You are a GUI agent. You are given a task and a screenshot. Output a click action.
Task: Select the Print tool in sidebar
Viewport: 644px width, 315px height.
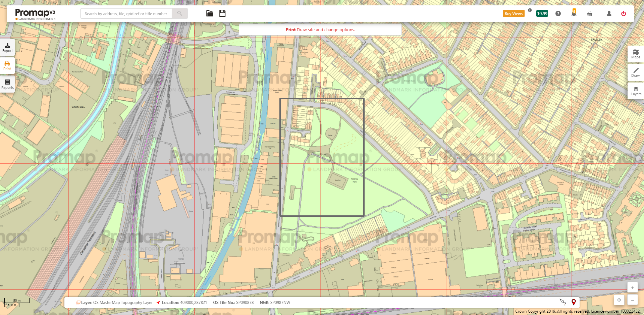click(7, 66)
